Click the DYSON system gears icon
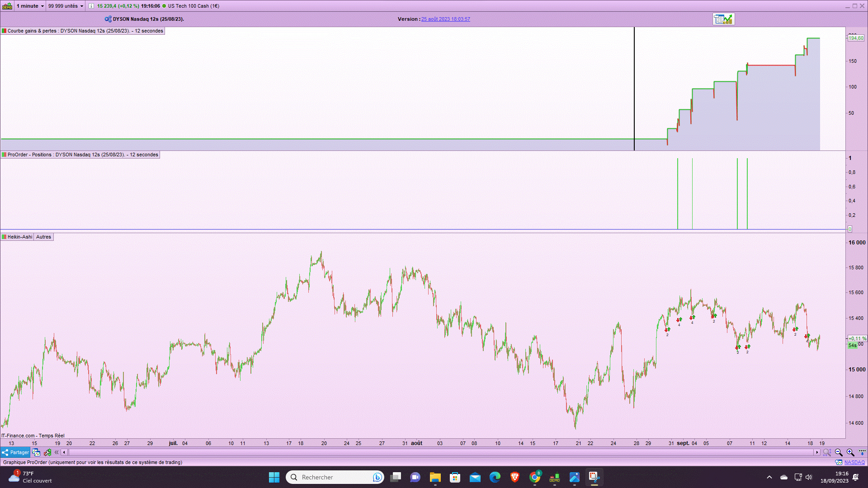 pyautogui.click(x=108, y=19)
